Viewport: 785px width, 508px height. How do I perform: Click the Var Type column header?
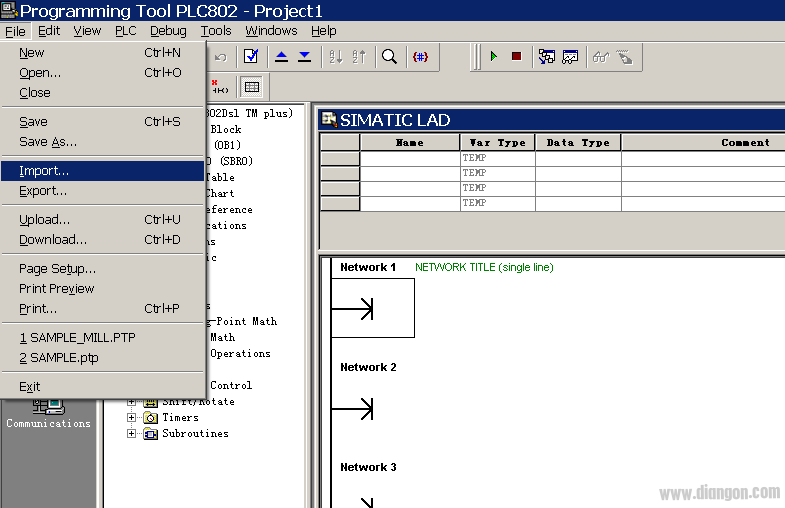498,143
